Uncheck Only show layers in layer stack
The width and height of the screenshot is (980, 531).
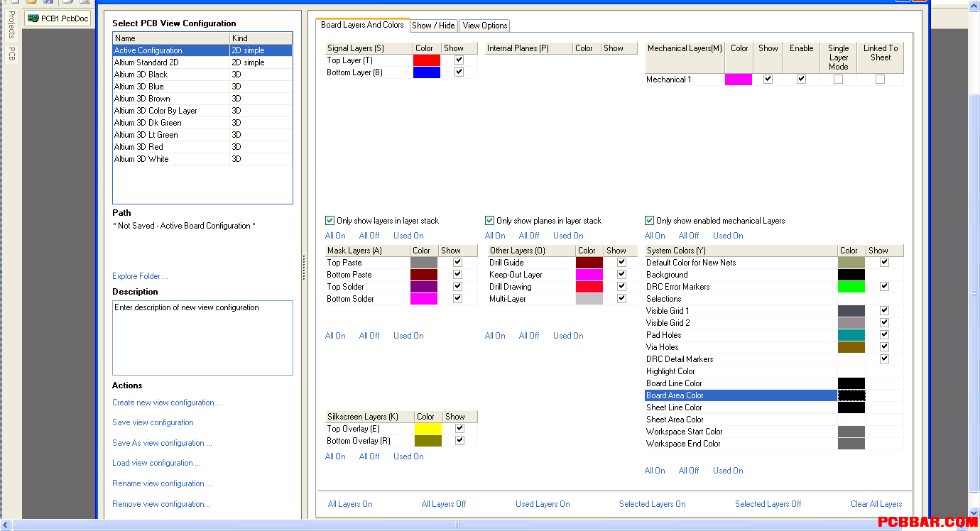point(330,221)
